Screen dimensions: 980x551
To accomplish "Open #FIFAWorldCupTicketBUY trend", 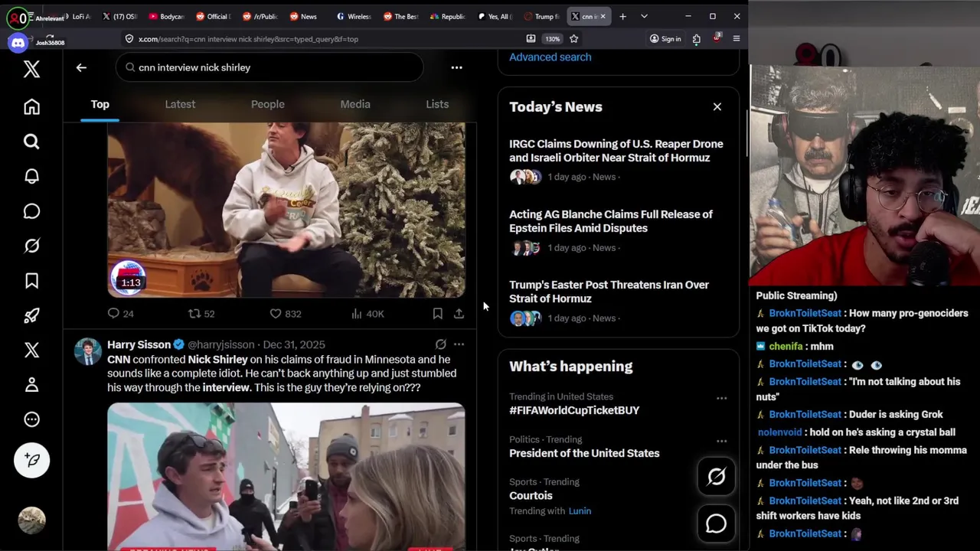I will [574, 410].
